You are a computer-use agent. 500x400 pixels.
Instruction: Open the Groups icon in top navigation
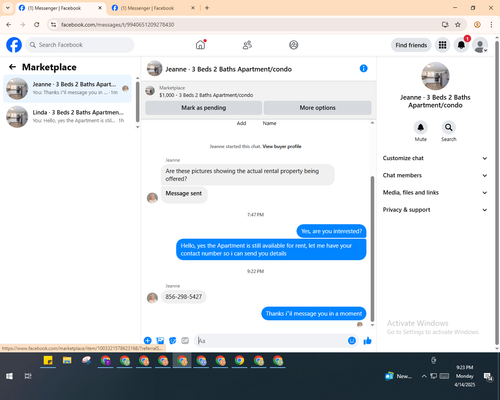point(294,45)
